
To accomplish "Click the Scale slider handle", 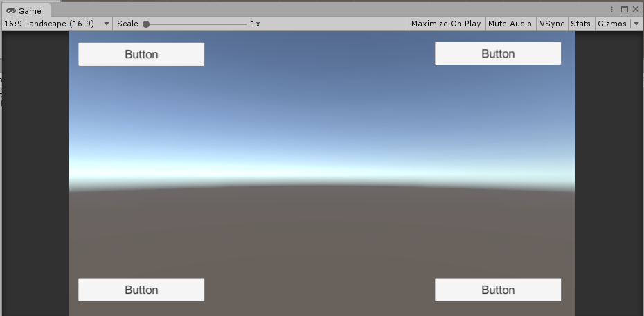I will (146, 24).
